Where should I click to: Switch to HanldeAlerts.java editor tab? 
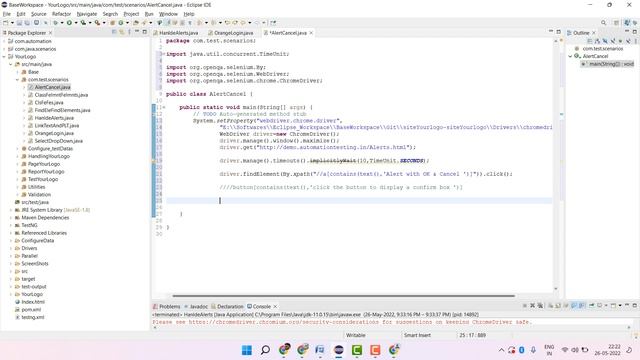pos(179,33)
